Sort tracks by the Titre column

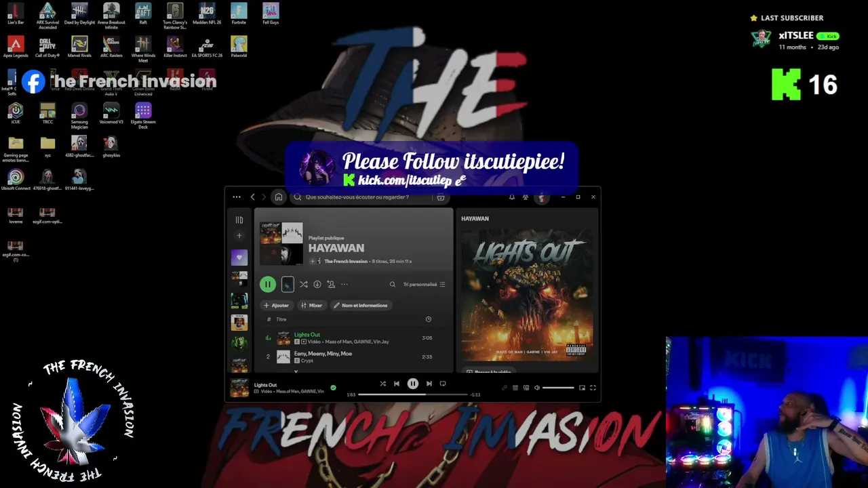click(x=281, y=319)
